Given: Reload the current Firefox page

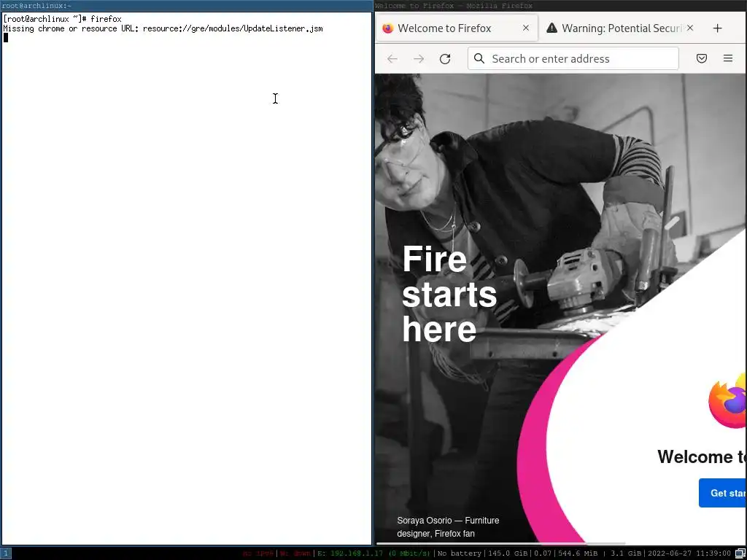Looking at the screenshot, I should (x=445, y=58).
